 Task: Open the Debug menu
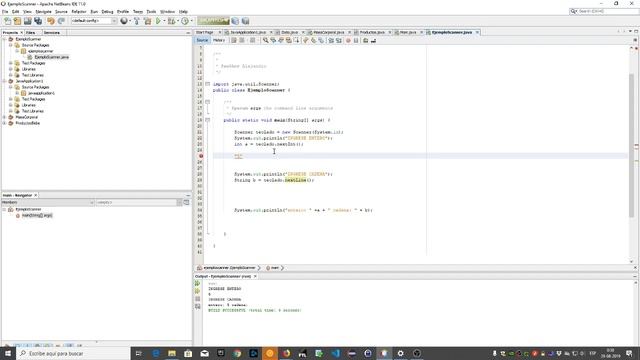107,12
